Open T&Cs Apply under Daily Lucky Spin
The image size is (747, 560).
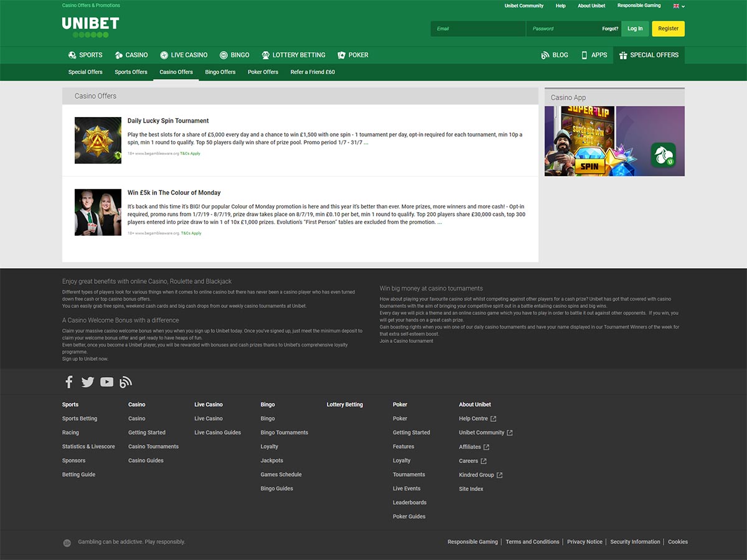pos(190,153)
